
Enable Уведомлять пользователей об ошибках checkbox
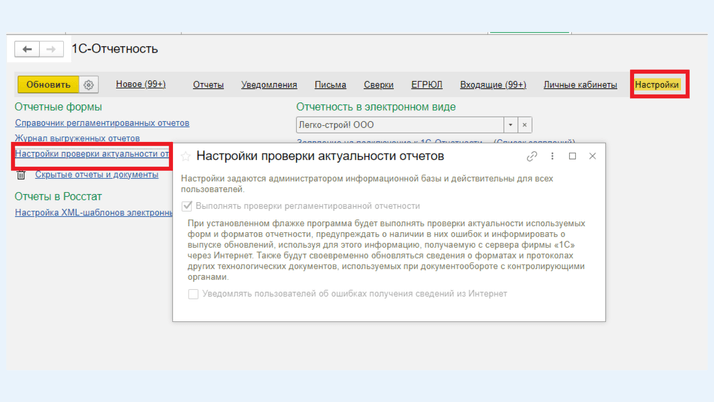[193, 294]
